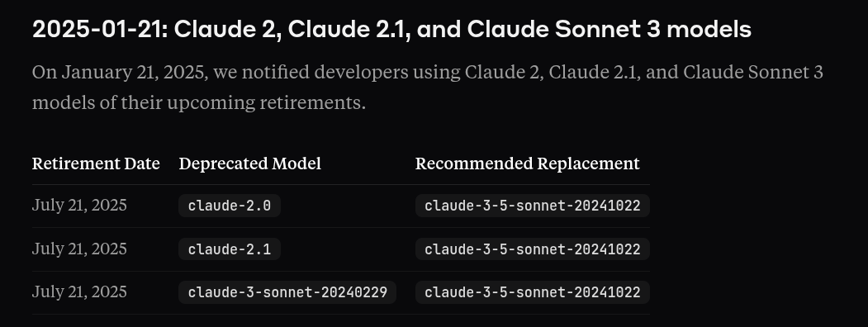The height and width of the screenshot is (327, 868).
Task: Click the 2025-01-21 date in the section heading
Action: 100,30
